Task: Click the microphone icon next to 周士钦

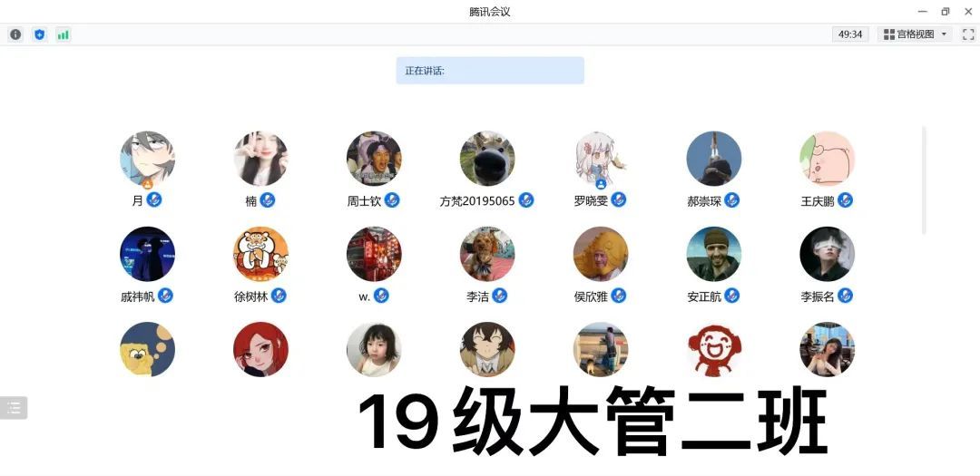Action: click(x=392, y=200)
